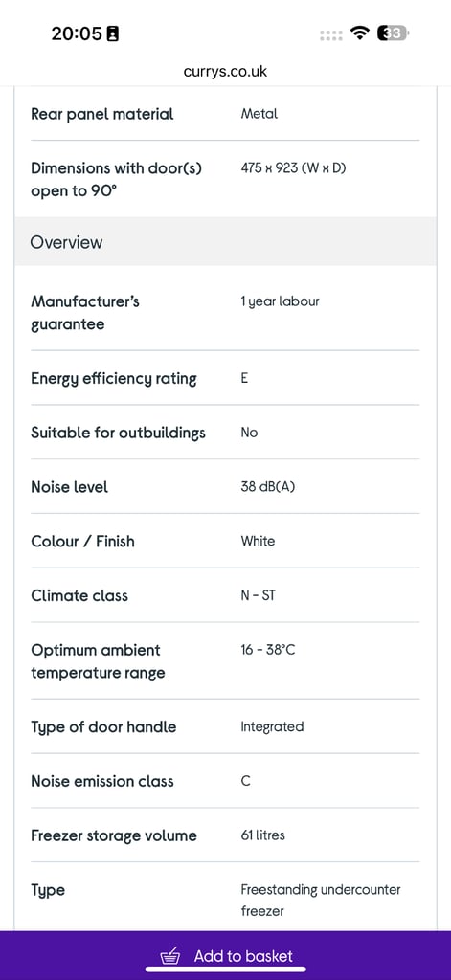Tap the 61 litres freezer volume value
Screen dimensions: 451x980
pos(262,835)
